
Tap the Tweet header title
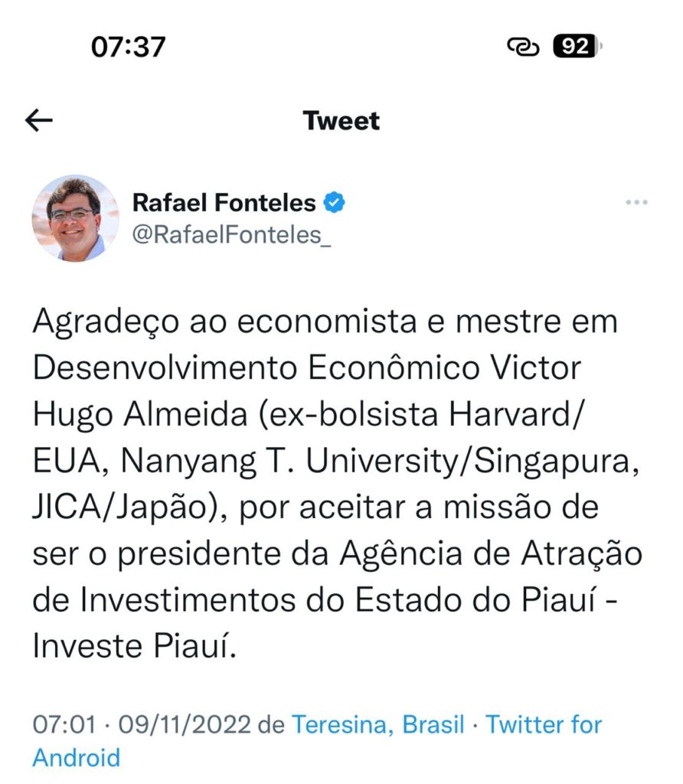(341, 120)
